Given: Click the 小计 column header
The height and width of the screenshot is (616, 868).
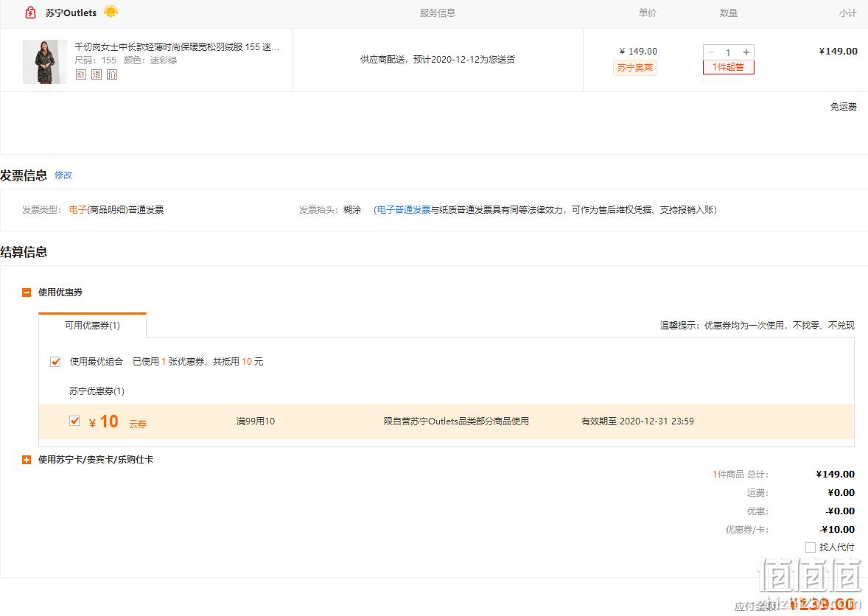Looking at the screenshot, I should point(847,13).
